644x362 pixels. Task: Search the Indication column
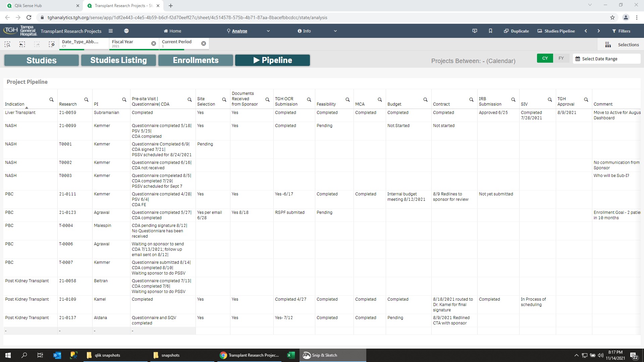pos(51,100)
